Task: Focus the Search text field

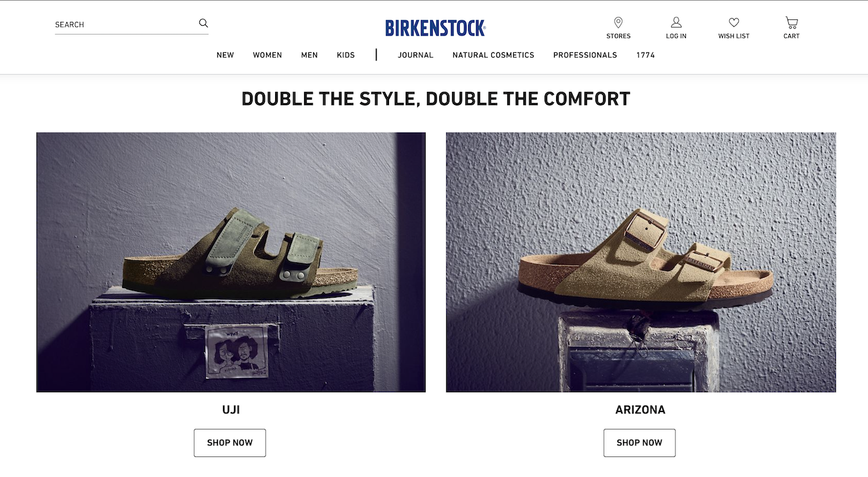Action: click(x=125, y=24)
